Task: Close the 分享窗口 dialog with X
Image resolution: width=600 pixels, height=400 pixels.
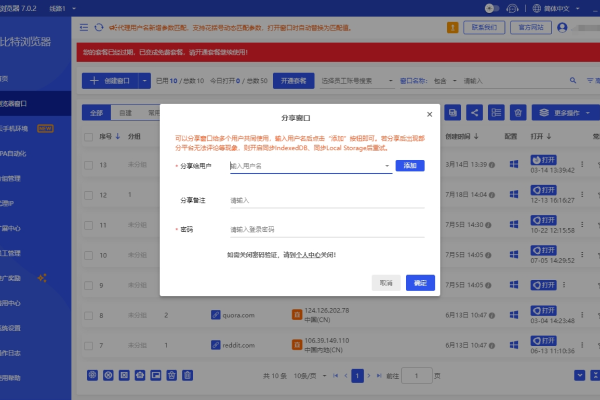Action: (x=430, y=114)
